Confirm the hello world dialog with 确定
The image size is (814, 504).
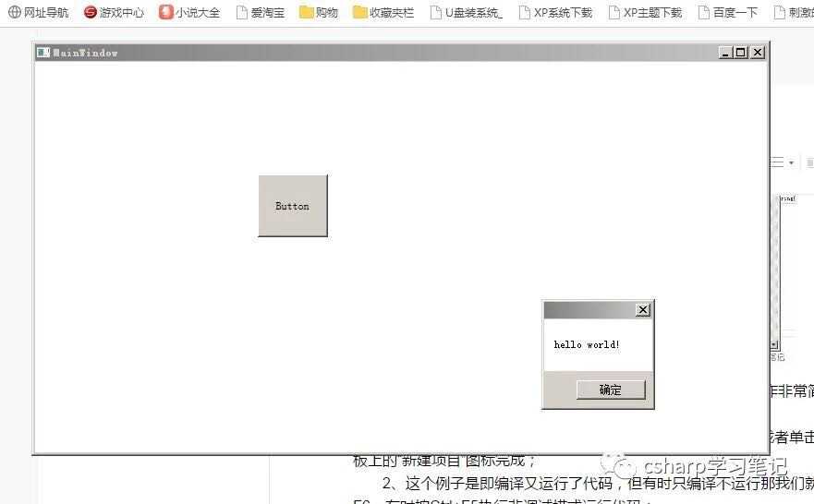point(611,390)
